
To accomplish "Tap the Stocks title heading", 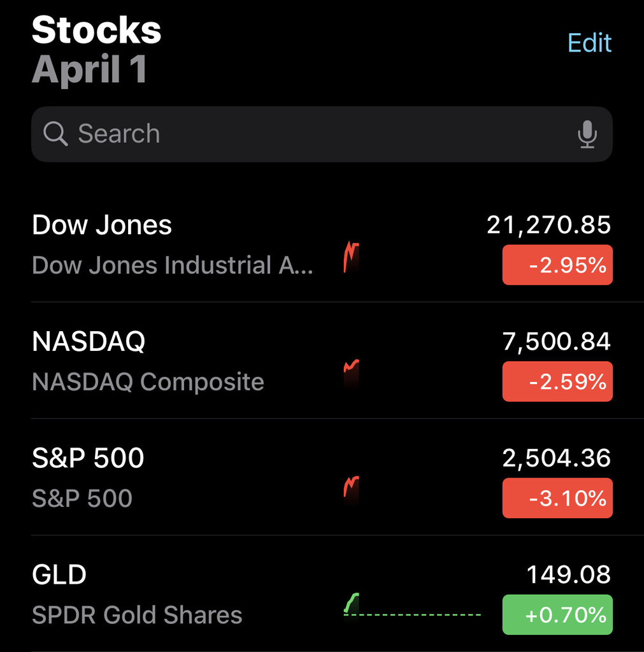I will click(97, 30).
